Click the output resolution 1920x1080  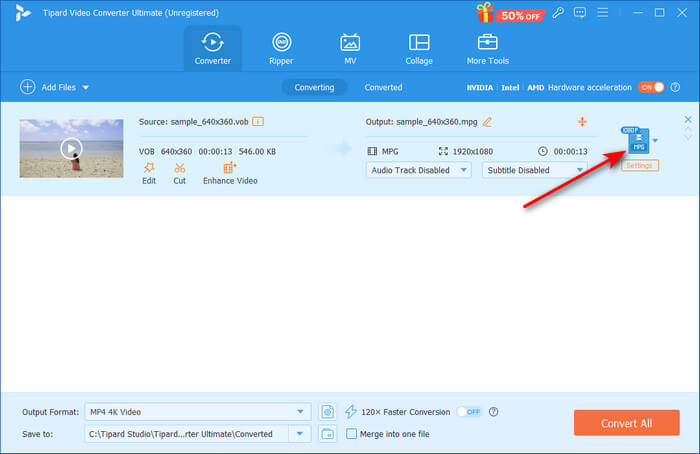(473, 151)
